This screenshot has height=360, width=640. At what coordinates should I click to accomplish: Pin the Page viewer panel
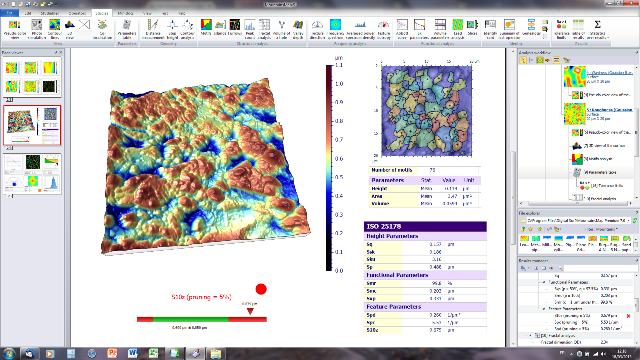56,53
